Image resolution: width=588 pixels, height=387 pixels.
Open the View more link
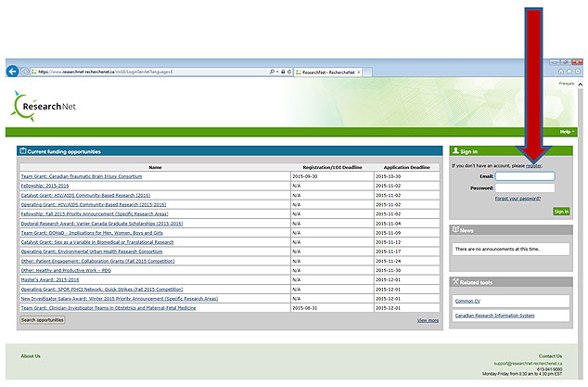point(428,319)
